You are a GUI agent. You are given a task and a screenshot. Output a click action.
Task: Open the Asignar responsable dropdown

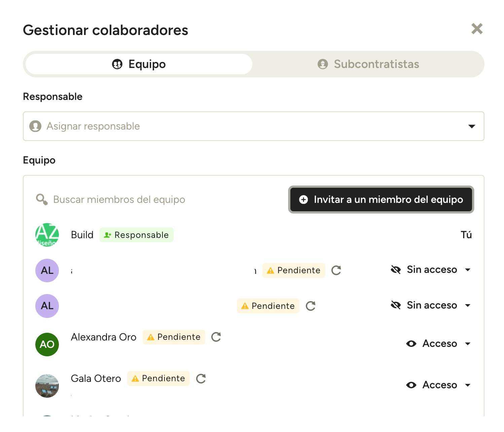click(x=253, y=126)
